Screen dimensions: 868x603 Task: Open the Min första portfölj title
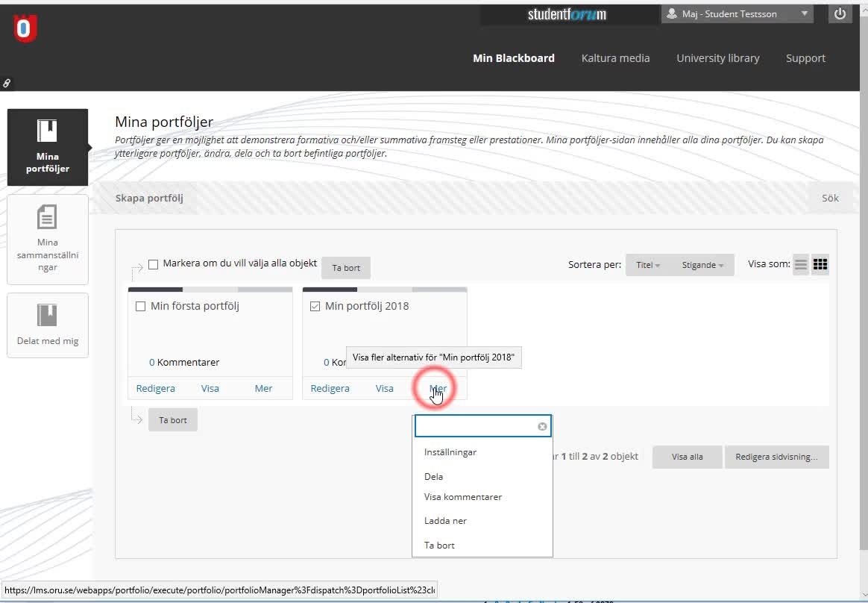(x=195, y=306)
